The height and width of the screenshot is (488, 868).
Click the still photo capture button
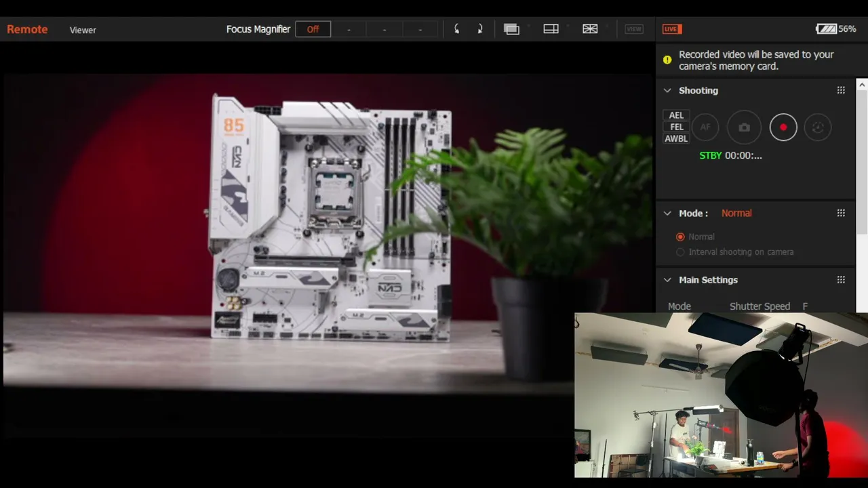tap(744, 127)
